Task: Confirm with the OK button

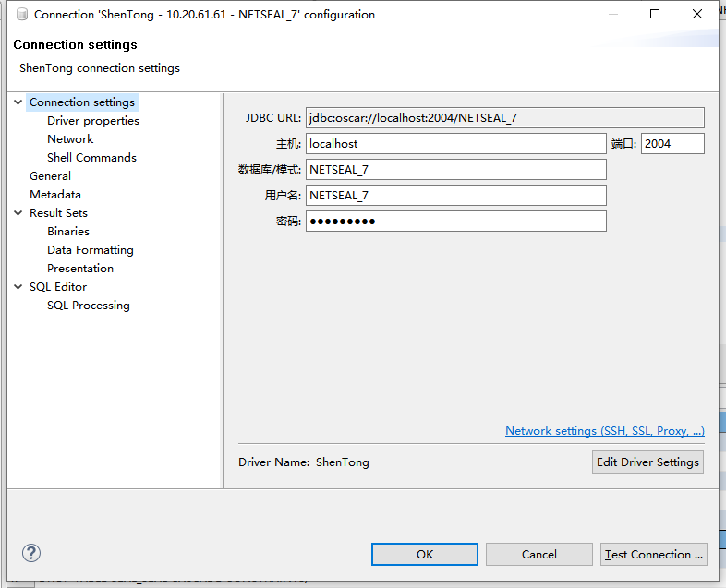Action: tap(425, 554)
